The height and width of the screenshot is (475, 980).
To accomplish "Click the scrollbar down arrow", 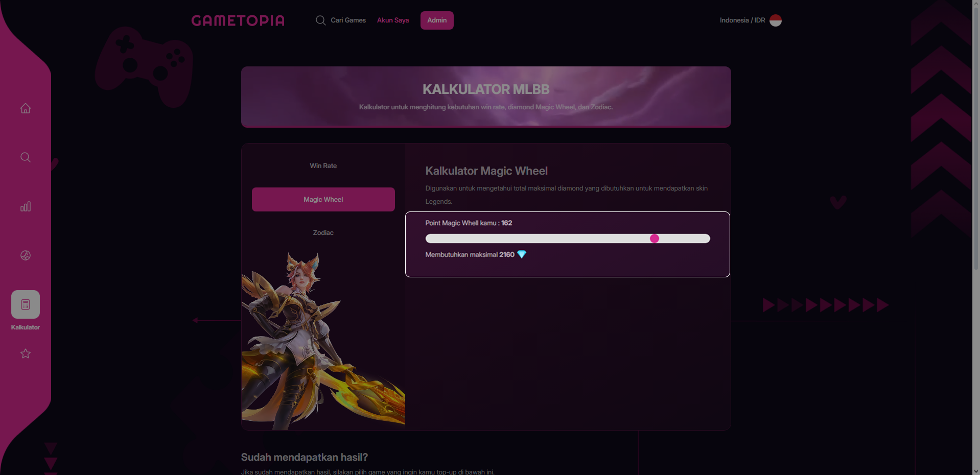I will pyautogui.click(x=976, y=471).
